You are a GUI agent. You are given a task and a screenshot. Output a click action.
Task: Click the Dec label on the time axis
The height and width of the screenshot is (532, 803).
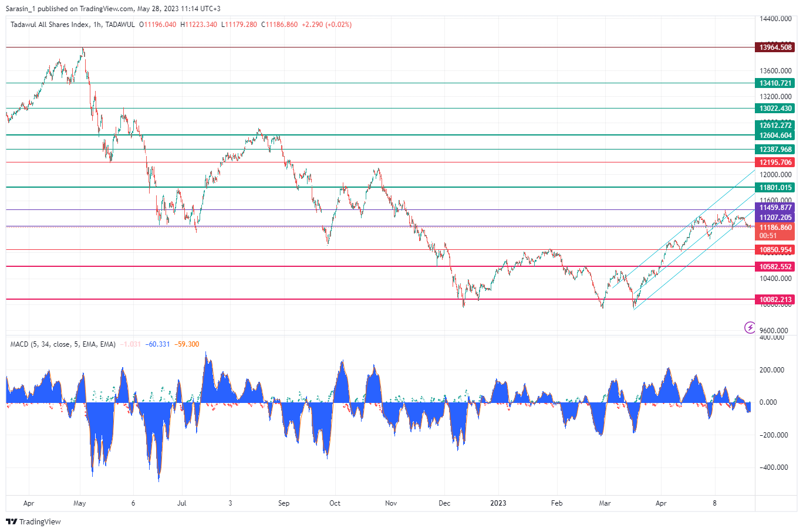(x=444, y=503)
